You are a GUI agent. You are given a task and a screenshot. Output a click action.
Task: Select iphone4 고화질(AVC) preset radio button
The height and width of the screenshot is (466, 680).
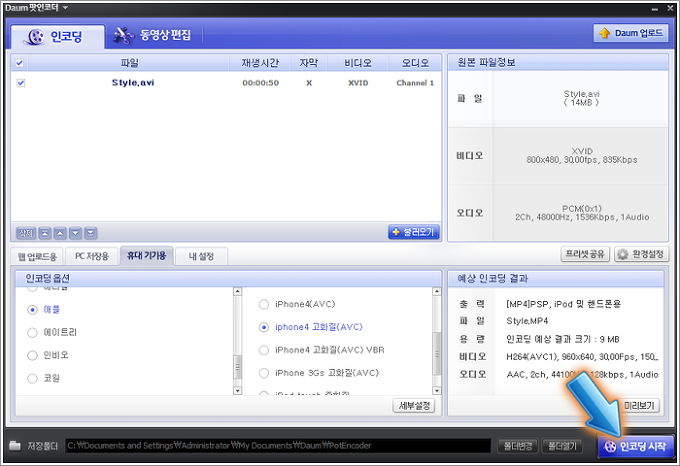(264, 327)
